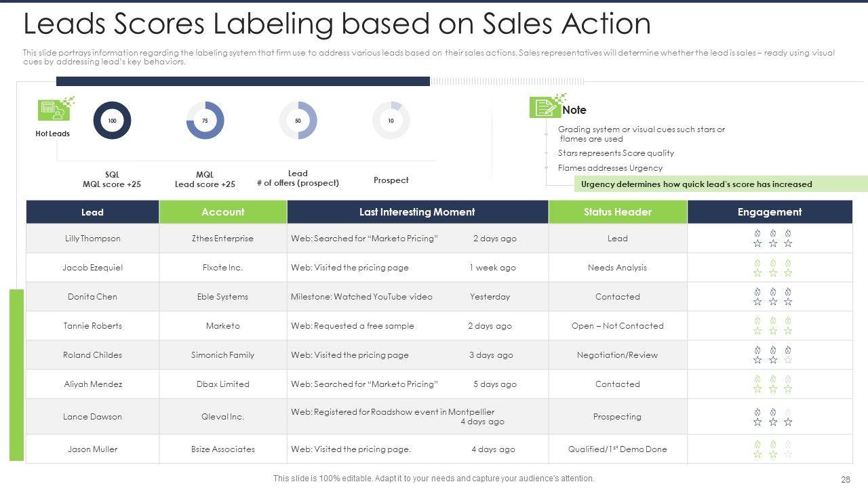Click the slide title text
This screenshot has height=488, width=868.
(337, 24)
